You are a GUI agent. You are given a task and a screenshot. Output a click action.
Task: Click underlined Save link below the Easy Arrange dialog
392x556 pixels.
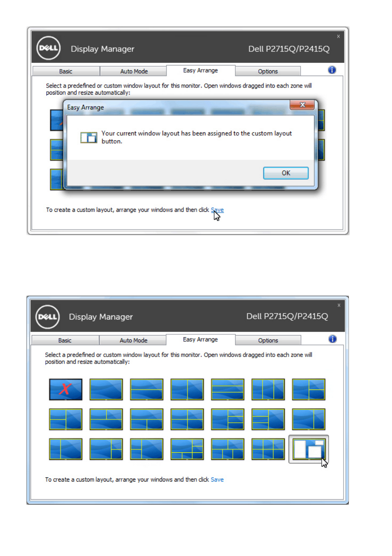pyautogui.click(x=217, y=210)
